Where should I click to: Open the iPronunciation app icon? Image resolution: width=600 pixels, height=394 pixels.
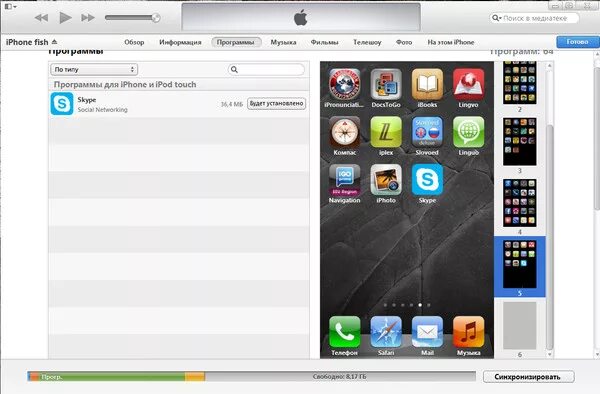coord(344,83)
